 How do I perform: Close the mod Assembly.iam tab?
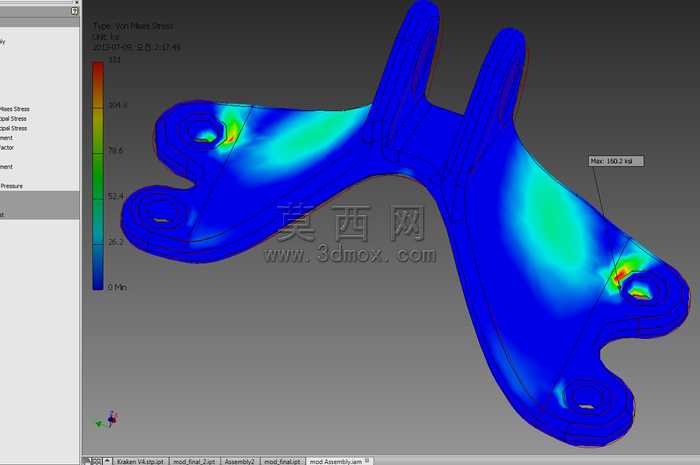[368, 461]
